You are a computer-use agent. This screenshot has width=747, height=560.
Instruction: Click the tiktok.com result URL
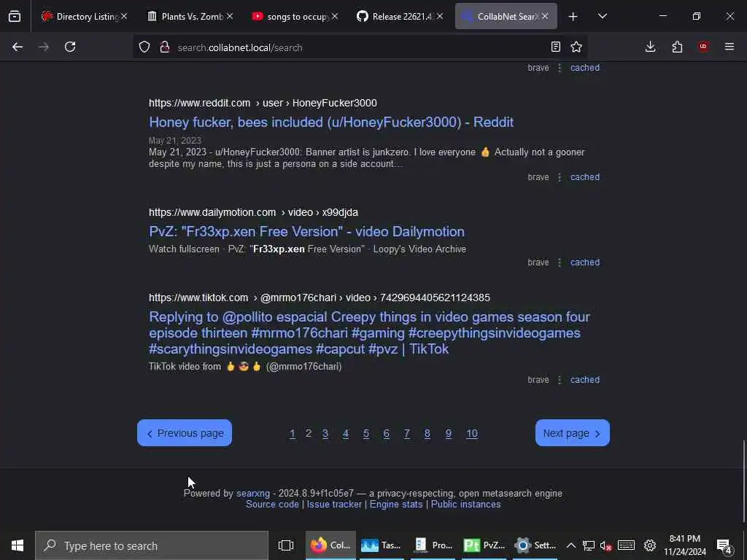tap(320, 297)
